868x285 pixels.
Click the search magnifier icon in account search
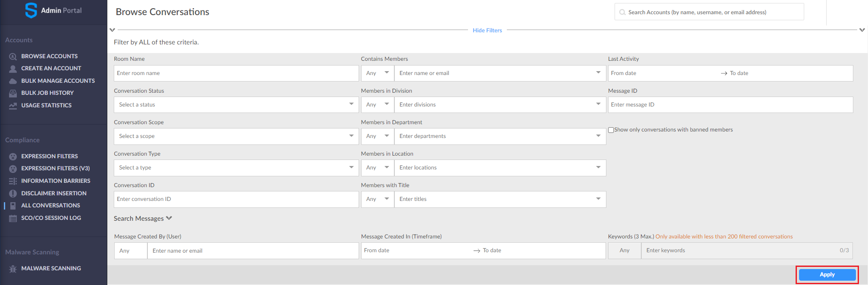pyautogui.click(x=622, y=12)
